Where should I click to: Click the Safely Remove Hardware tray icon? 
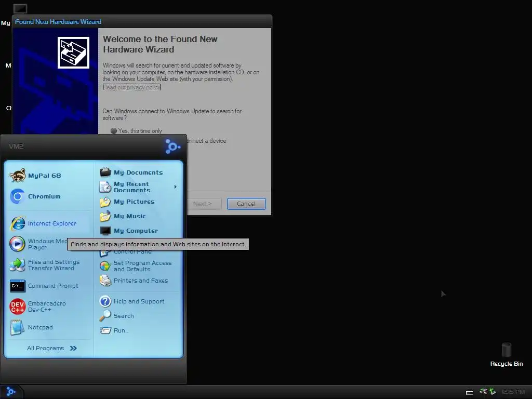pyautogui.click(x=493, y=392)
